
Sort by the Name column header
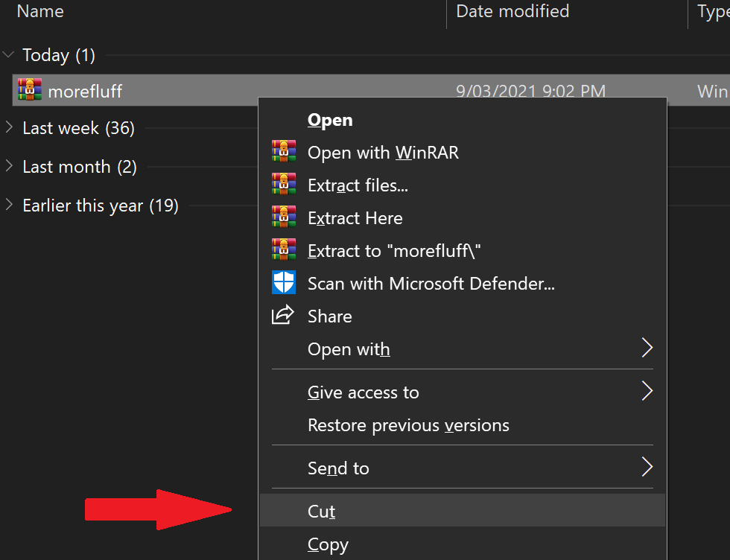pyautogui.click(x=40, y=11)
